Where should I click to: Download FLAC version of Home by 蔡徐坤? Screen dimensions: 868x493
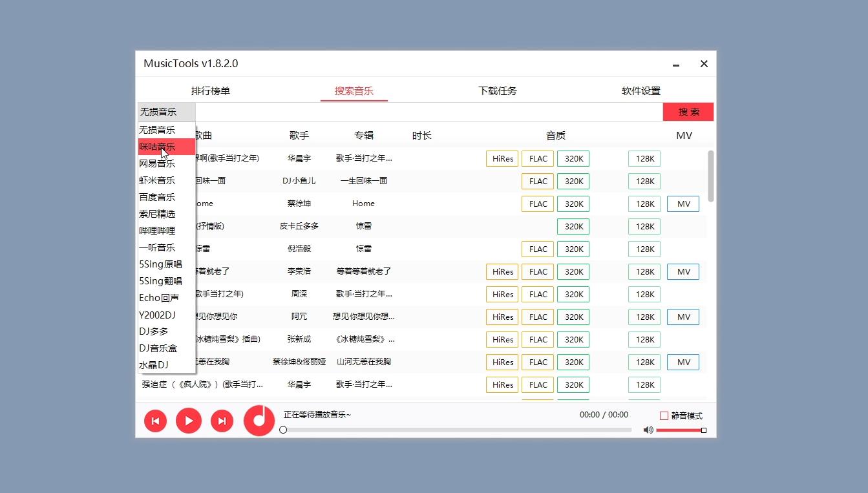(x=537, y=204)
